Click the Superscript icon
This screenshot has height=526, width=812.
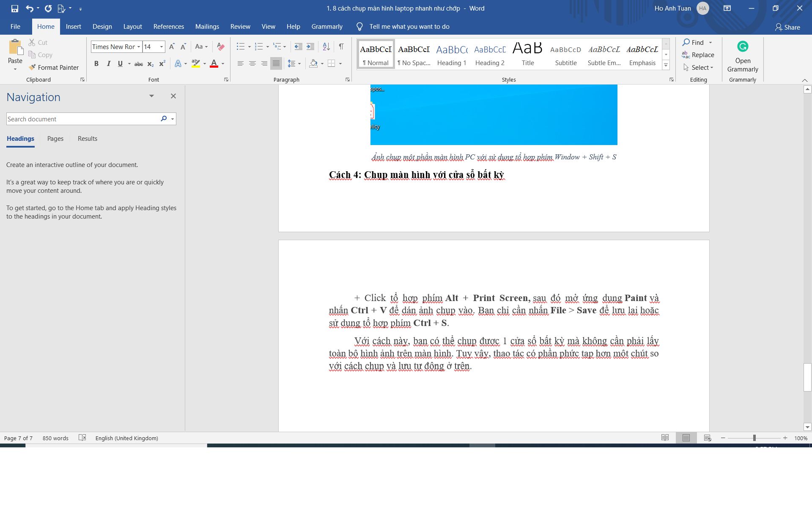(162, 64)
